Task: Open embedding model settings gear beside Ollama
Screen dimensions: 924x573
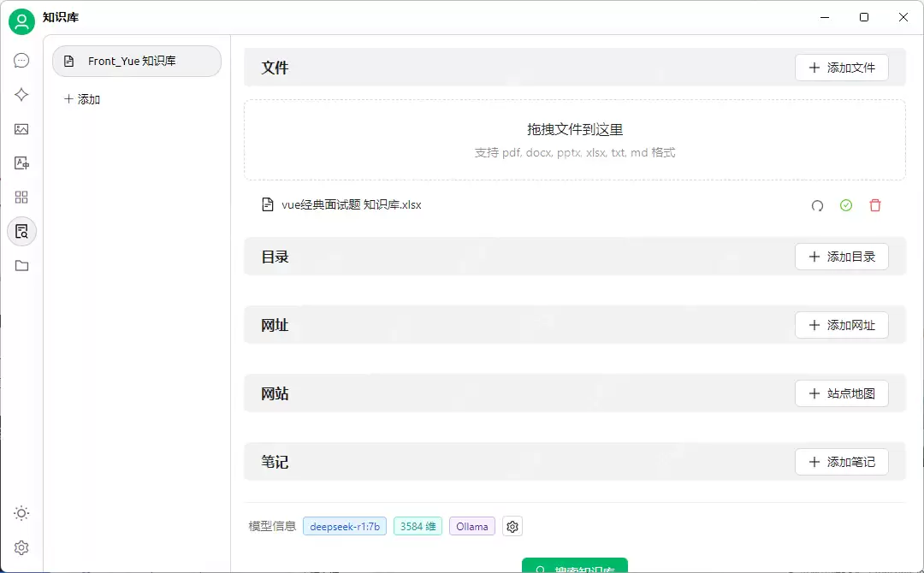Action: tap(512, 526)
